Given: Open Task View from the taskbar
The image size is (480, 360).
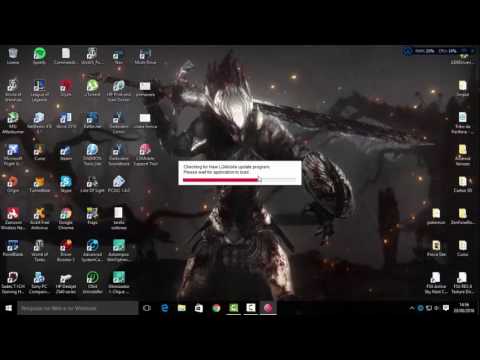Looking at the screenshot, I should (x=147, y=308).
